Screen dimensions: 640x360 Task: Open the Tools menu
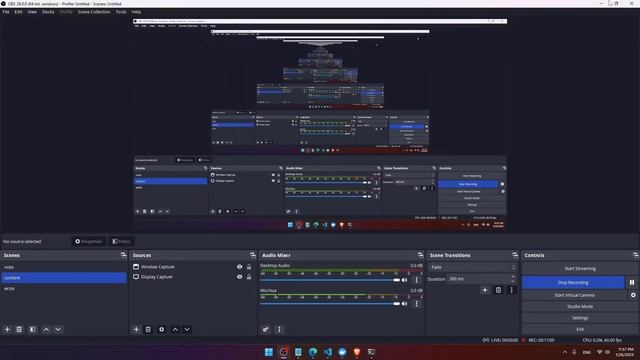coord(121,12)
